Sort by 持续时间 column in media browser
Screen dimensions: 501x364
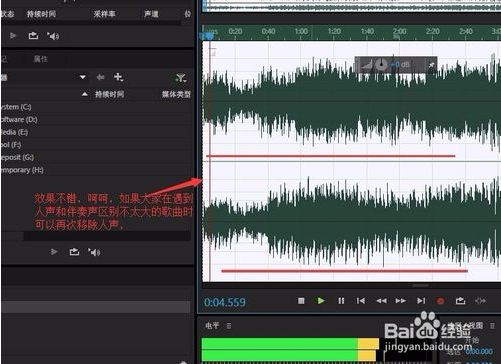(x=109, y=94)
